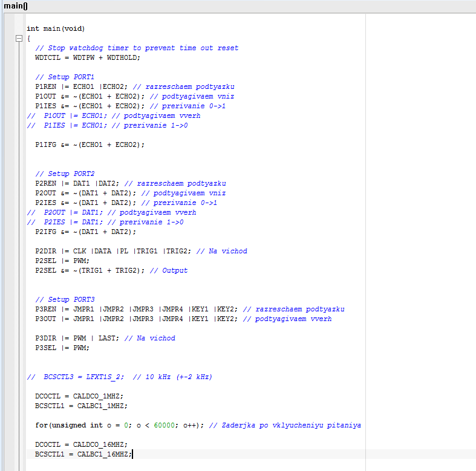Click comment '// Na vichod' on the P3DIR line
Screen dimensions: 476x471
tap(150, 339)
